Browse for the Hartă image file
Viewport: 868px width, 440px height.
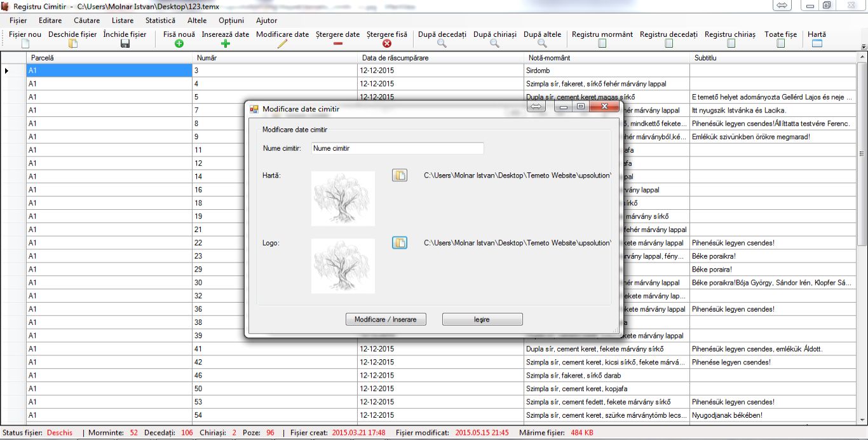(399, 175)
